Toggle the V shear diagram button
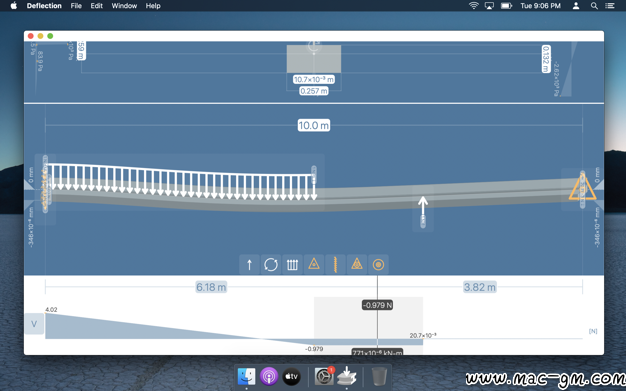 coord(34,324)
